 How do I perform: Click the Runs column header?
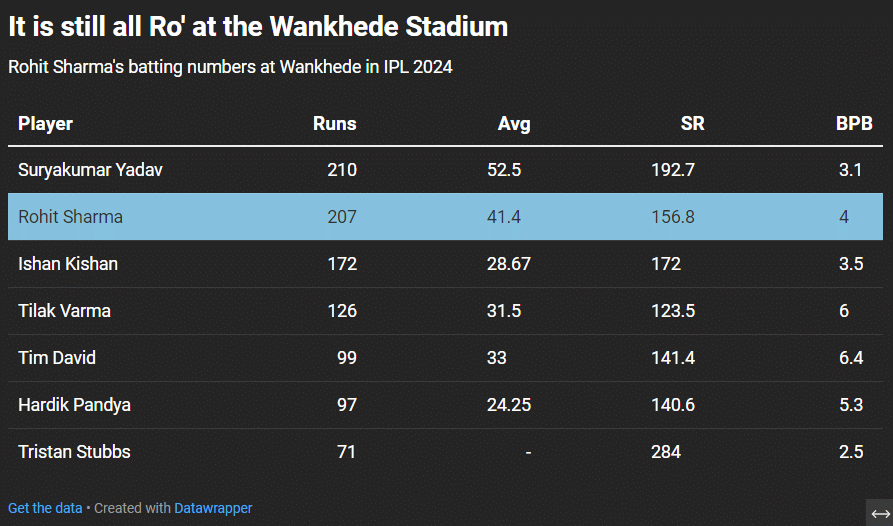point(334,124)
